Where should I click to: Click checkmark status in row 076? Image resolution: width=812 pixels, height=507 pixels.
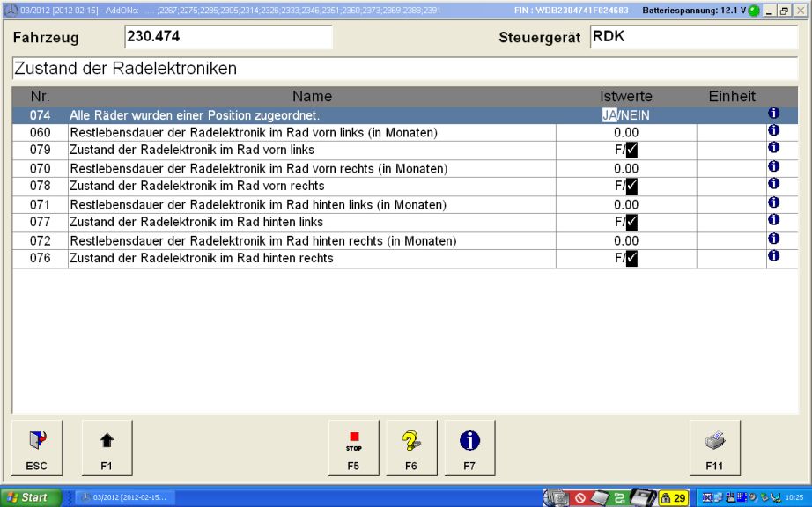(x=631, y=259)
